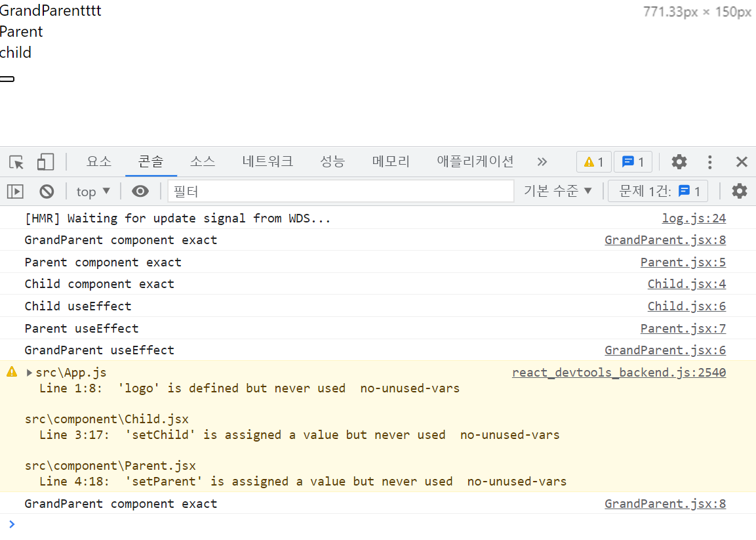The width and height of the screenshot is (756, 540).
Task: Click the empty button below child text
Action: point(7,79)
